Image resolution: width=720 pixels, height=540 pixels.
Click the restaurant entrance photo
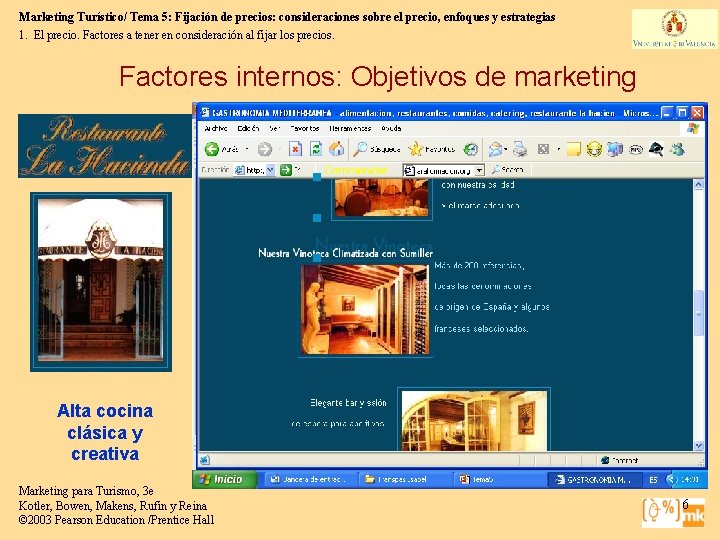pyautogui.click(x=101, y=281)
